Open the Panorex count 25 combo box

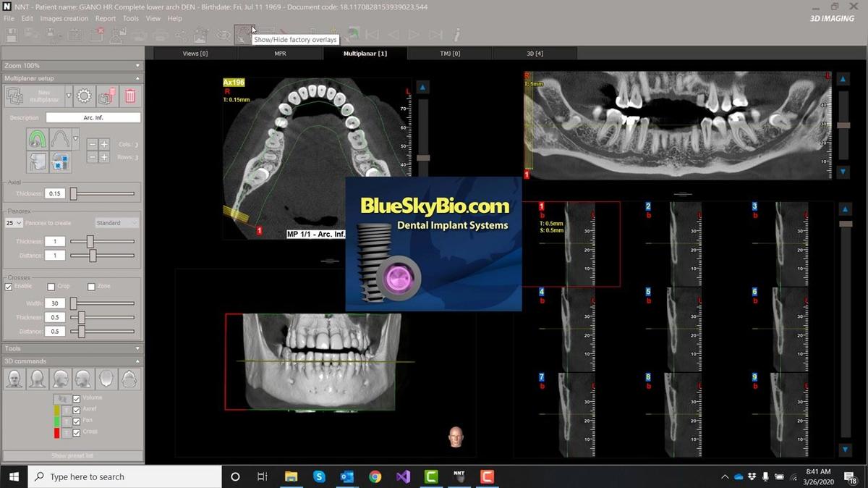[x=14, y=223]
